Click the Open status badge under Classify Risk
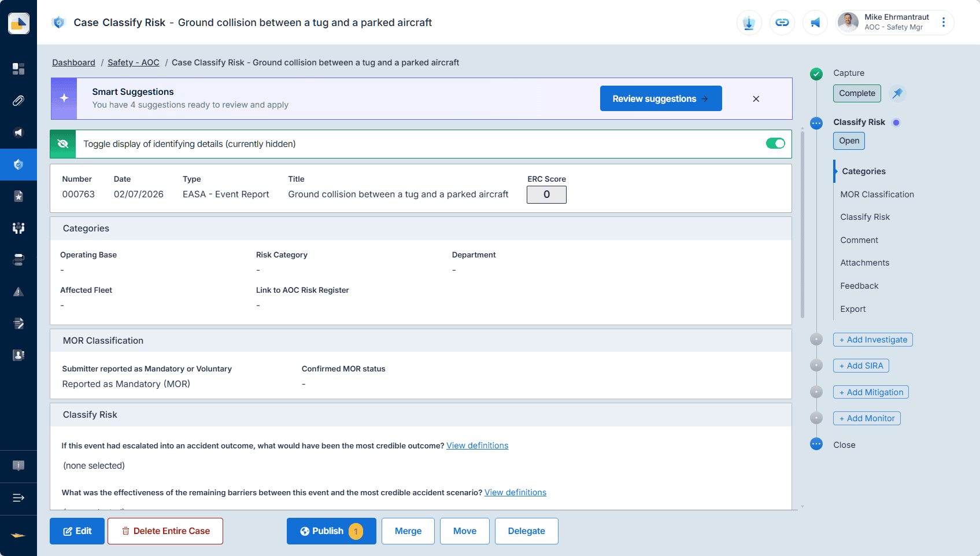 click(849, 141)
